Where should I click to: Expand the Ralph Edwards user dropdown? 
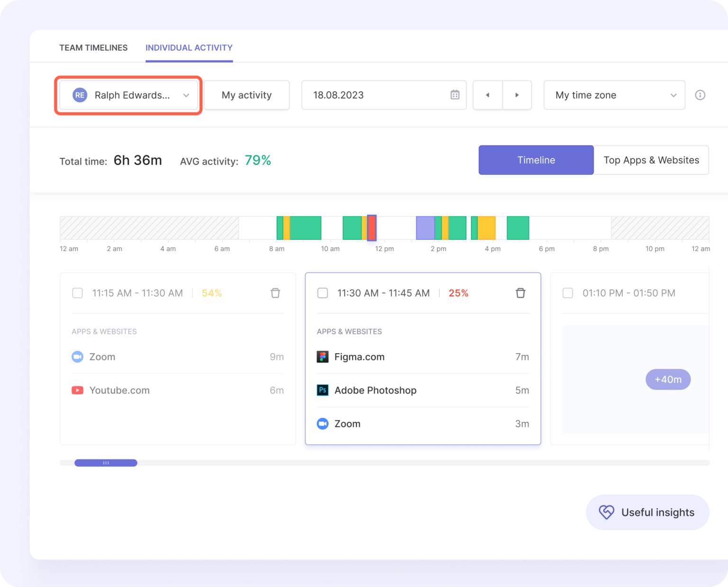pyautogui.click(x=186, y=95)
